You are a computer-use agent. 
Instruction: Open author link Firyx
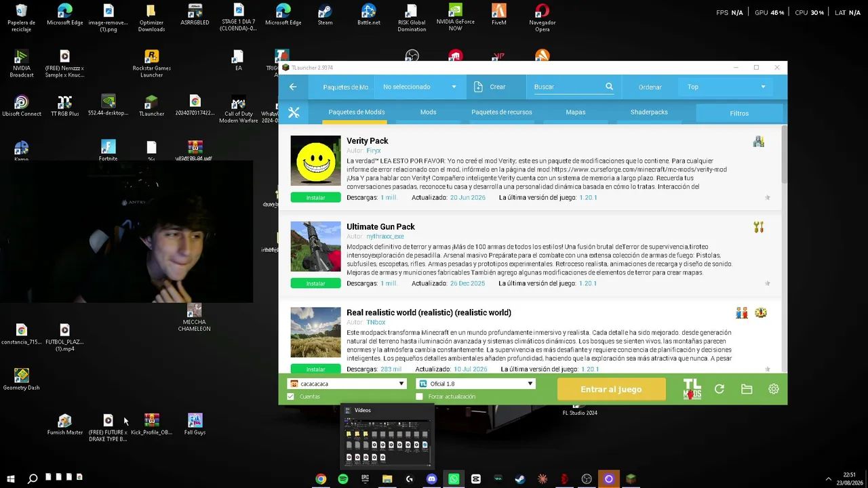tap(374, 150)
